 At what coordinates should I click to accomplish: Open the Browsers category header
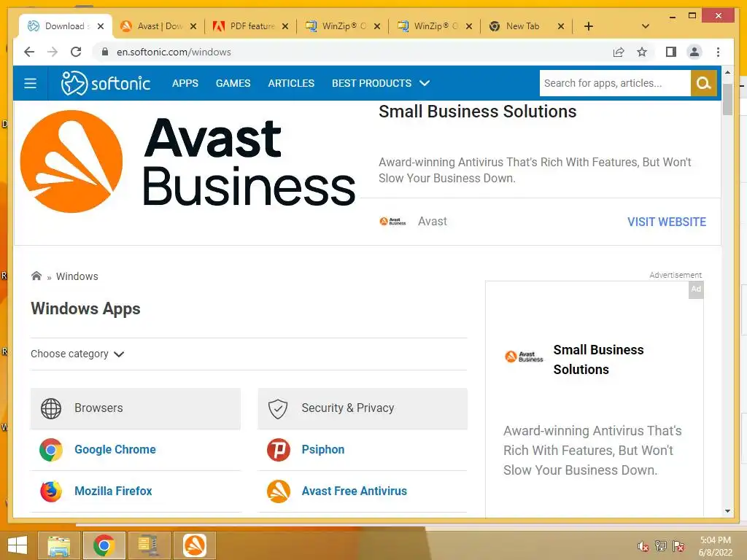coord(135,408)
